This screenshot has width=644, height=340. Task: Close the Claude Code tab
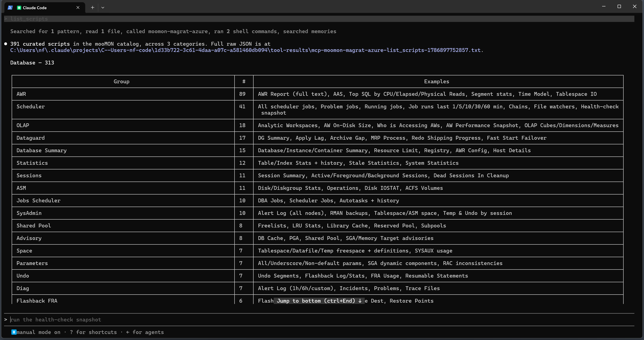point(78,7)
